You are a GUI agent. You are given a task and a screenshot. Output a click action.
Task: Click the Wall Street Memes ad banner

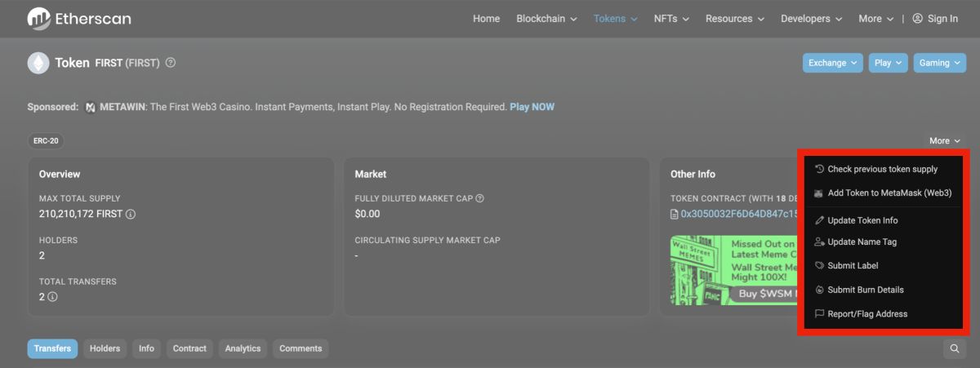[733, 270]
